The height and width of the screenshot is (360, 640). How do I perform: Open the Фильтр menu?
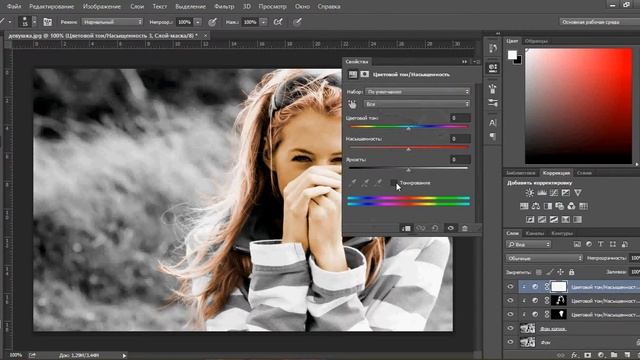pyautogui.click(x=224, y=7)
